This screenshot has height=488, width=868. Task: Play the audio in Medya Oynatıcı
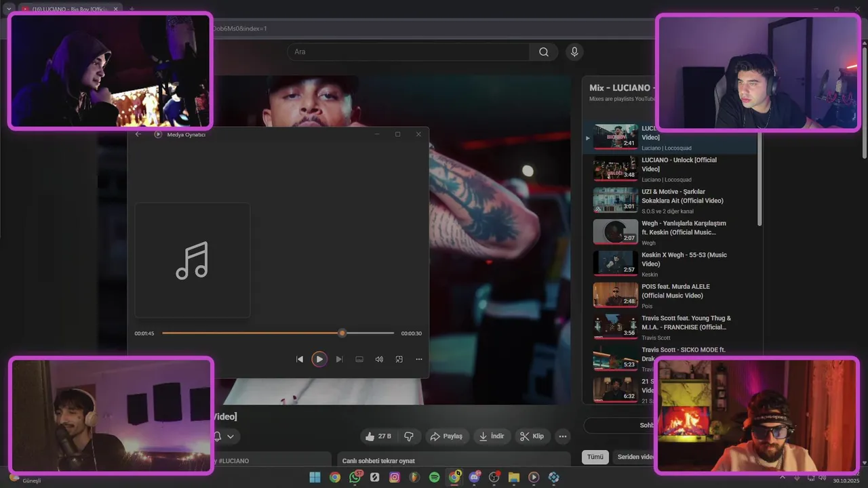tap(319, 359)
